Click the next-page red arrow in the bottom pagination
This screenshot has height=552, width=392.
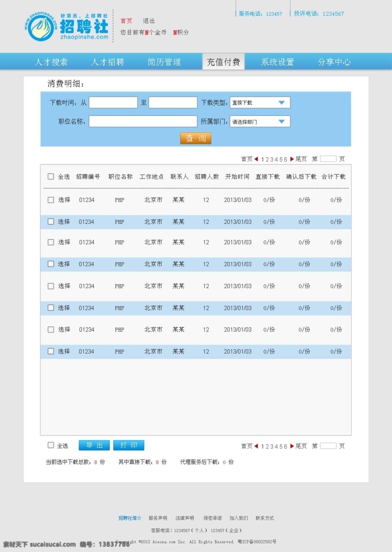[x=292, y=446]
